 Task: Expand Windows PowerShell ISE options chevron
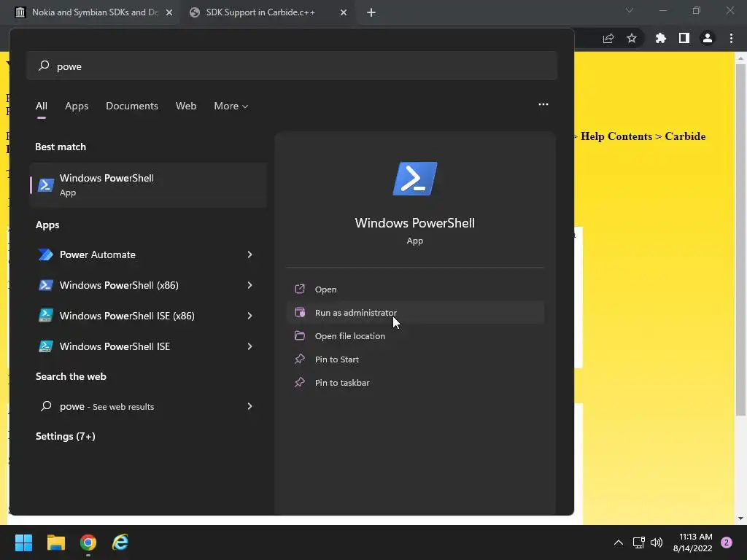point(249,346)
